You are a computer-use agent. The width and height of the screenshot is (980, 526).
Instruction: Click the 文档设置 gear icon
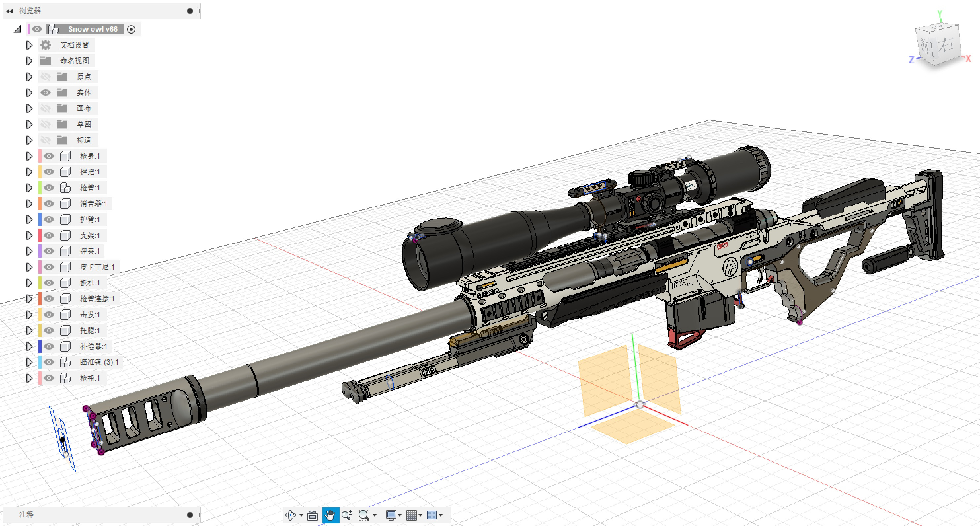point(46,45)
